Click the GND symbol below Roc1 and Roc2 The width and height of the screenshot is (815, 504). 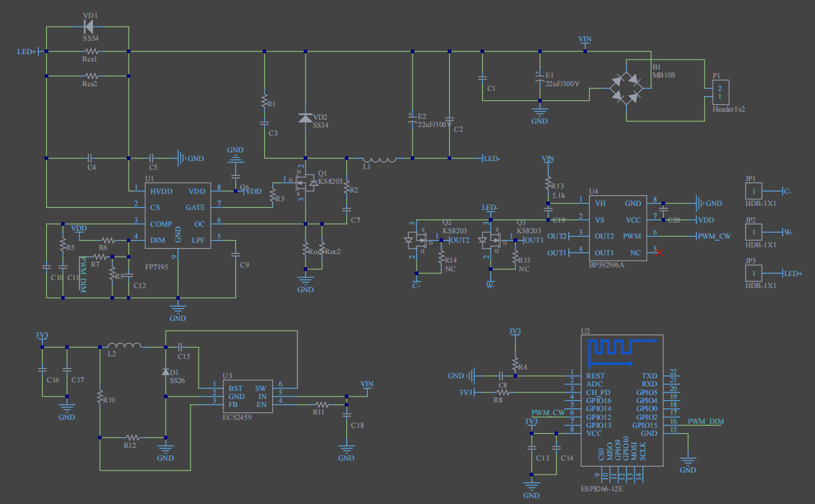(x=306, y=279)
